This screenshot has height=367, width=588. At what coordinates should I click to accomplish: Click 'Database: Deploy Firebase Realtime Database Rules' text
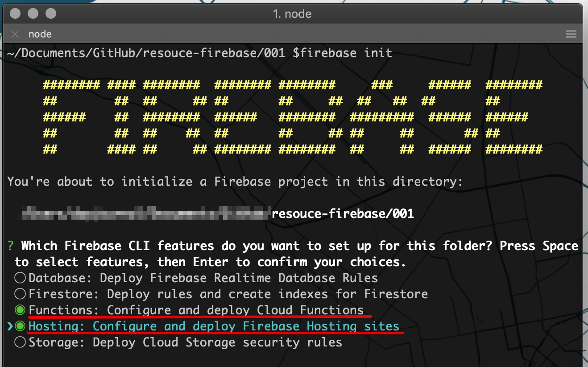click(203, 278)
